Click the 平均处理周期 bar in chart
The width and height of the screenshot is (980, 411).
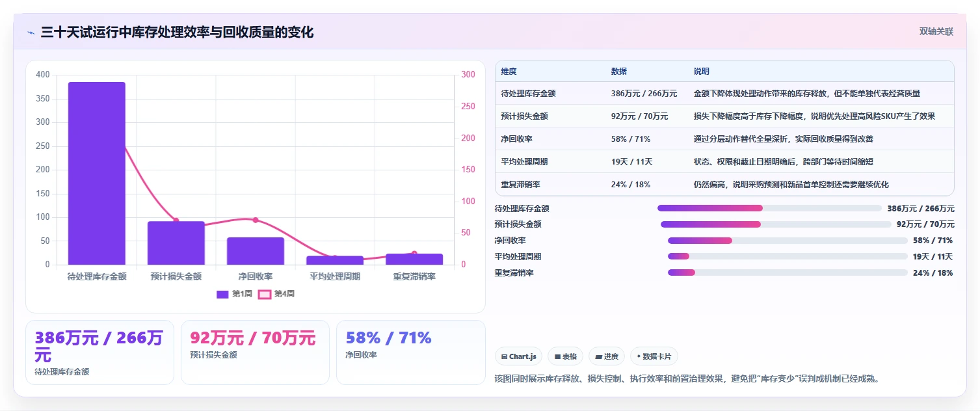pos(335,260)
